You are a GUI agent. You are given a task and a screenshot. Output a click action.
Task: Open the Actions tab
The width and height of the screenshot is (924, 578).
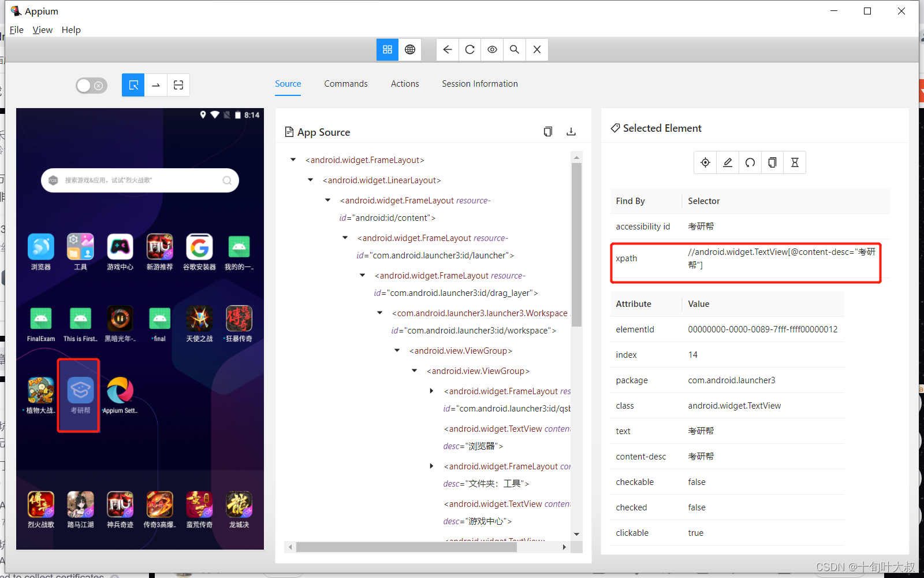click(x=405, y=84)
